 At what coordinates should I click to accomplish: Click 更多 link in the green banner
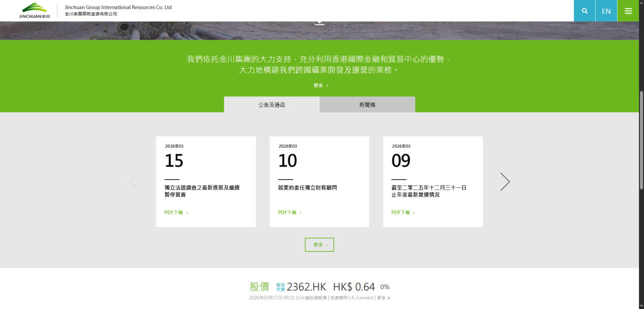point(320,86)
